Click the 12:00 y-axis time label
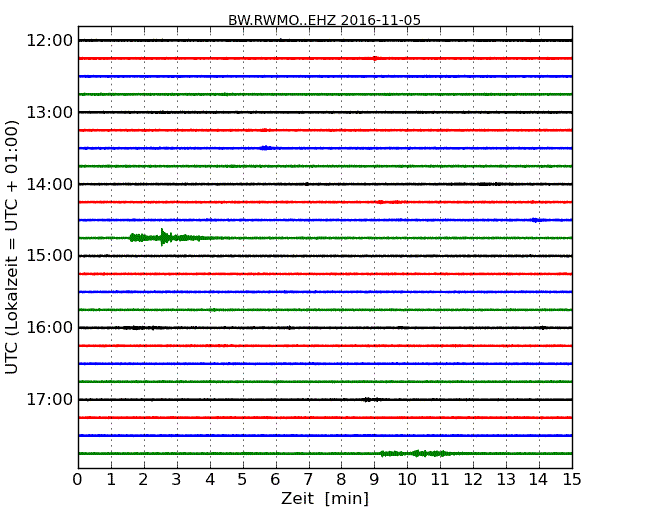This screenshot has width=650, height=520. pyautogui.click(x=49, y=41)
